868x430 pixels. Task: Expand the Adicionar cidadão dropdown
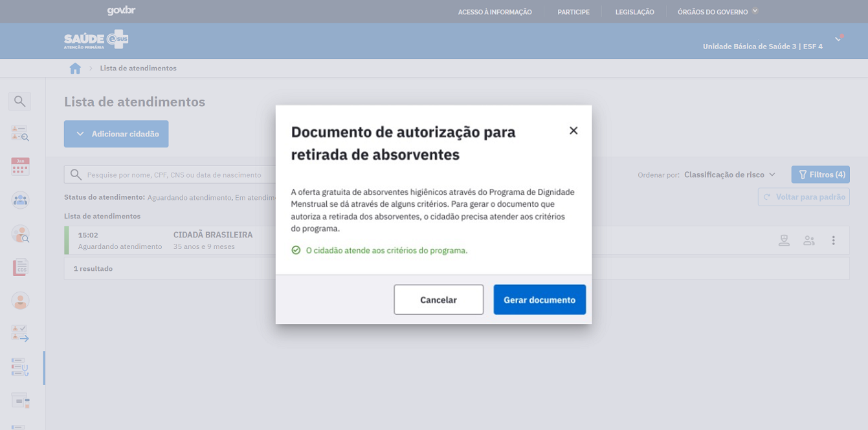pos(117,134)
